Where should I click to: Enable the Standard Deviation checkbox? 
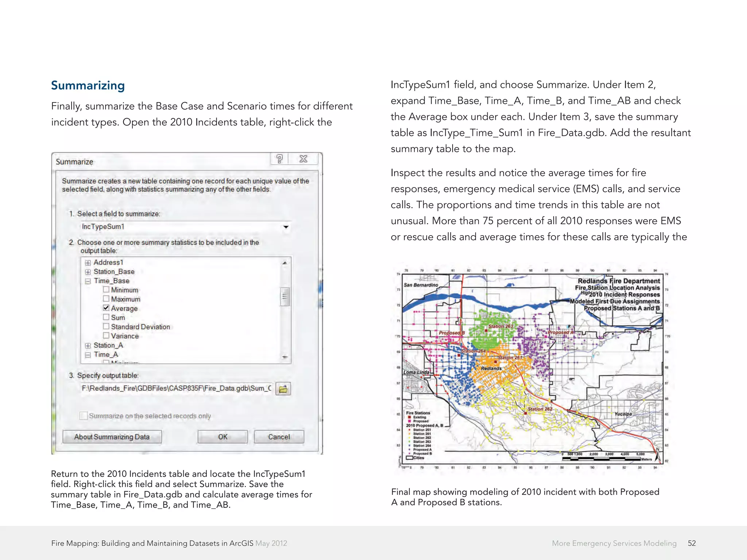[x=106, y=326]
